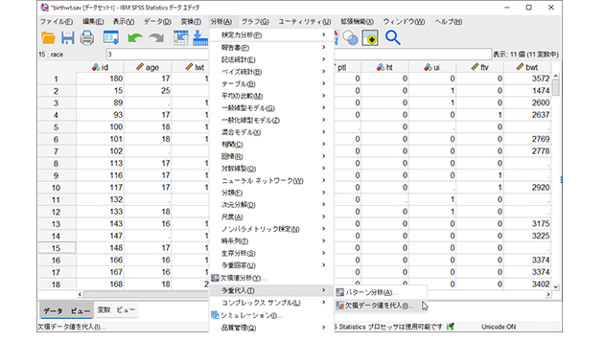Toggle the highlighted show all variables icon

(370, 37)
